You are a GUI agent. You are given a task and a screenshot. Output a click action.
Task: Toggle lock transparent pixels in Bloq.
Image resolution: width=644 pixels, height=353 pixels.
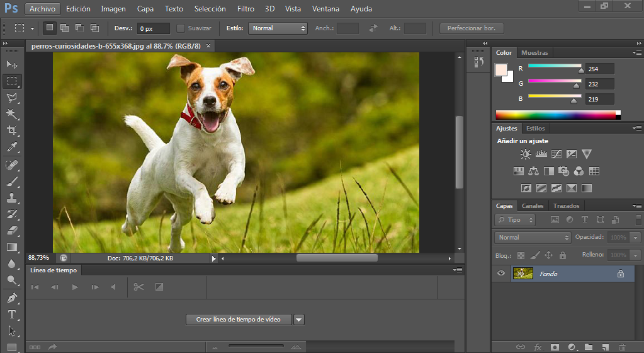pyautogui.click(x=521, y=255)
